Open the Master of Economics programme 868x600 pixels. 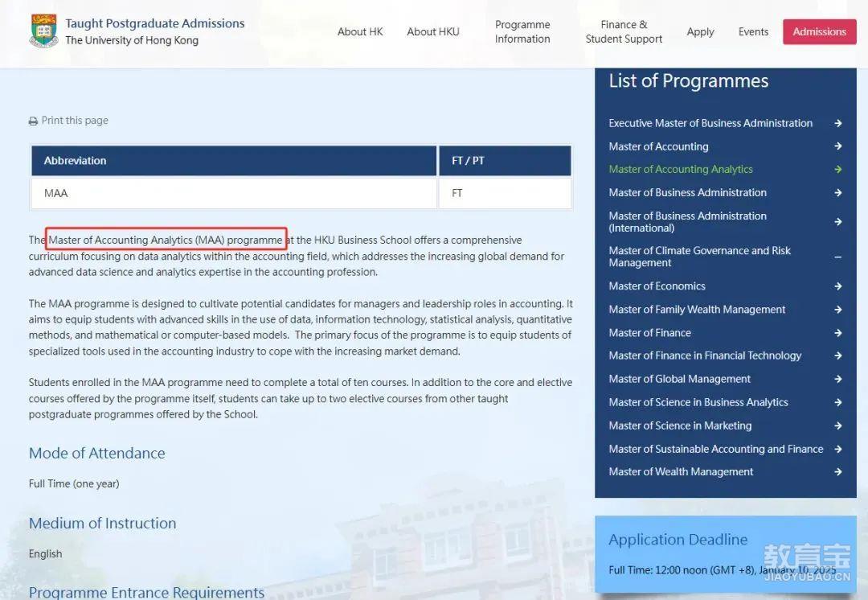[x=657, y=286]
